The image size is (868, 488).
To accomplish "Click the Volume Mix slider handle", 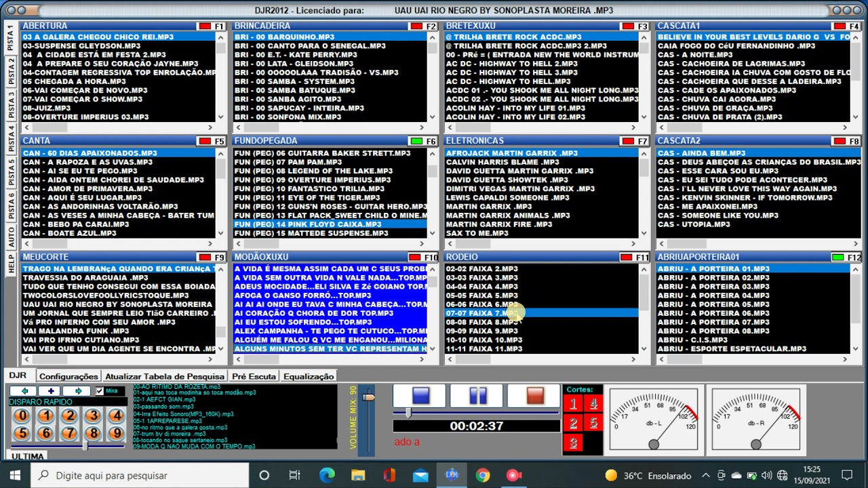I will click(368, 396).
